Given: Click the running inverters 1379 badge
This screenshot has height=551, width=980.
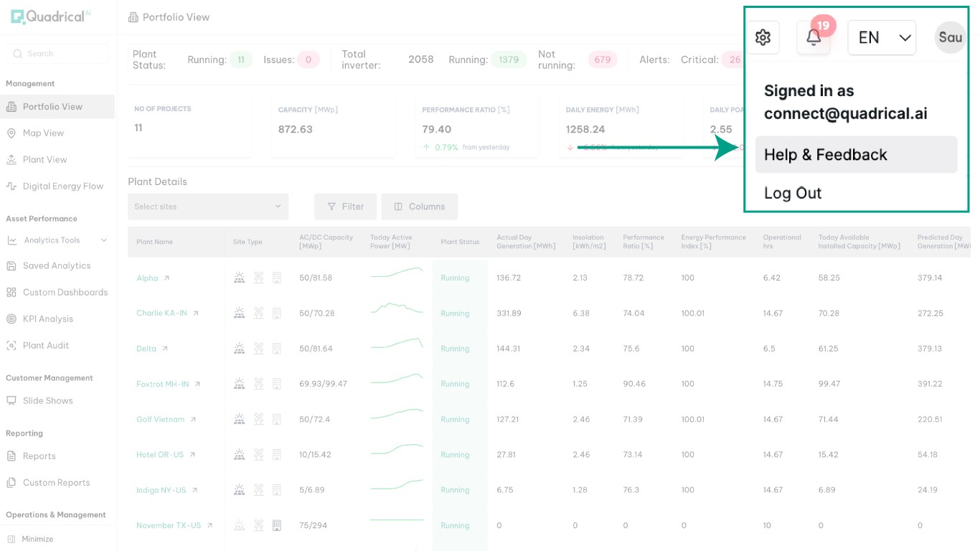Looking at the screenshot, I should click(509, 60).
